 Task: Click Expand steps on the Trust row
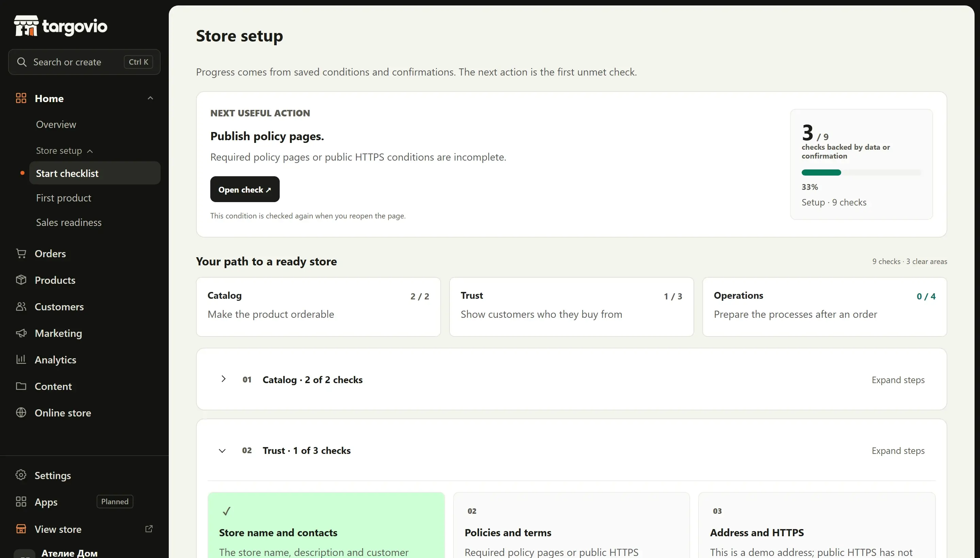pyautogui.click(x=898, y=451)
